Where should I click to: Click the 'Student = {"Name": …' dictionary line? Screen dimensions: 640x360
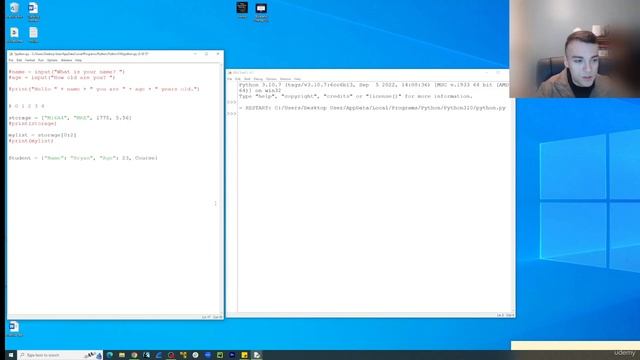83,158
